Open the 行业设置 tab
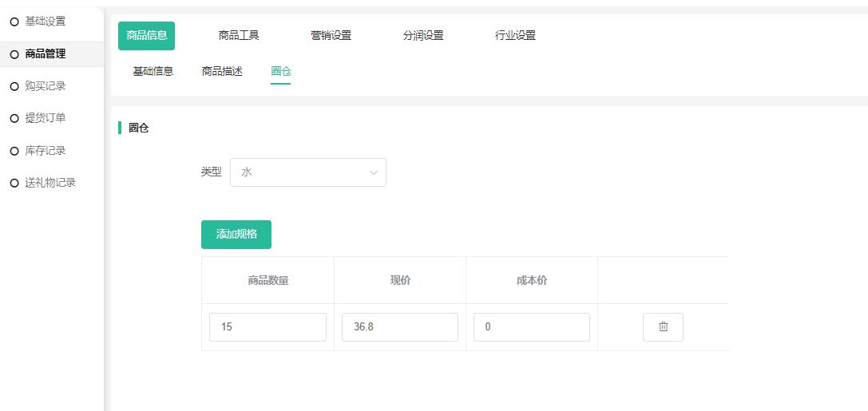Screen dimensions: 868x411 (515, 36)
